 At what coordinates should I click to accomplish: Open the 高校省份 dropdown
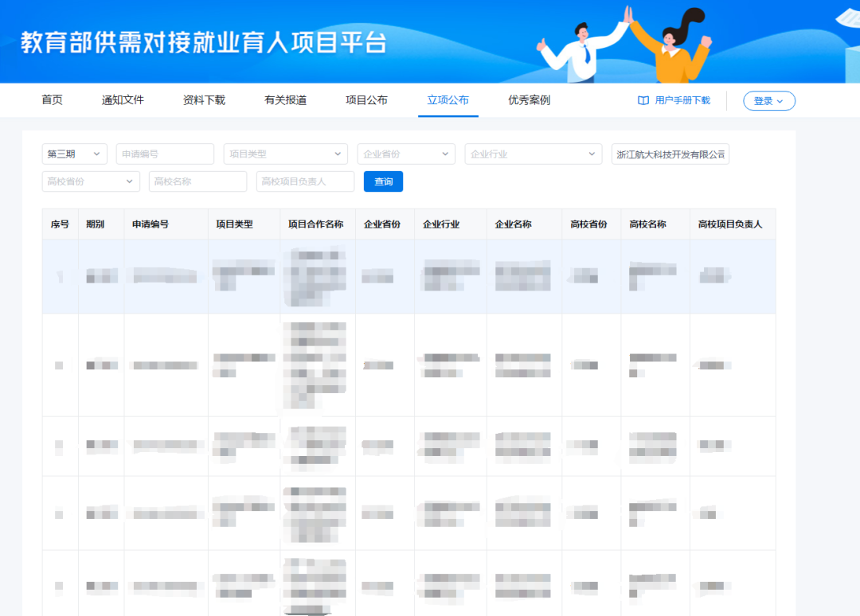tap(90, 181)
